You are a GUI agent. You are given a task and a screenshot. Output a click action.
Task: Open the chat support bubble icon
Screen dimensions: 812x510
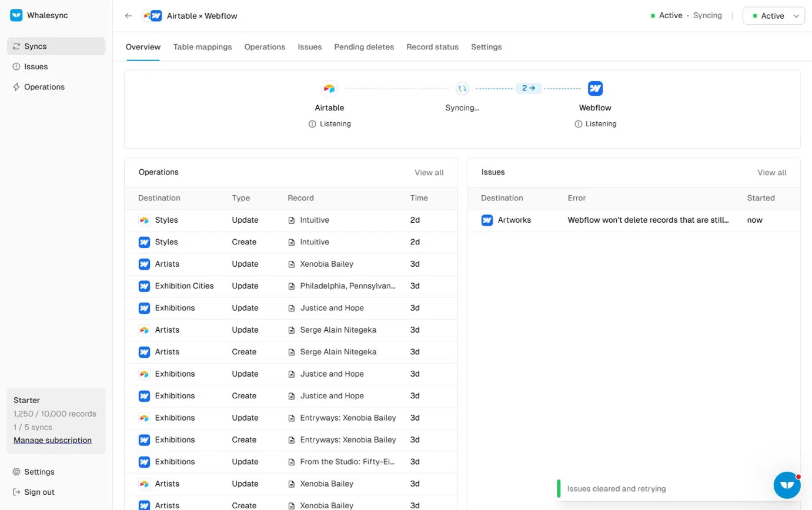(x=788, y=485)
